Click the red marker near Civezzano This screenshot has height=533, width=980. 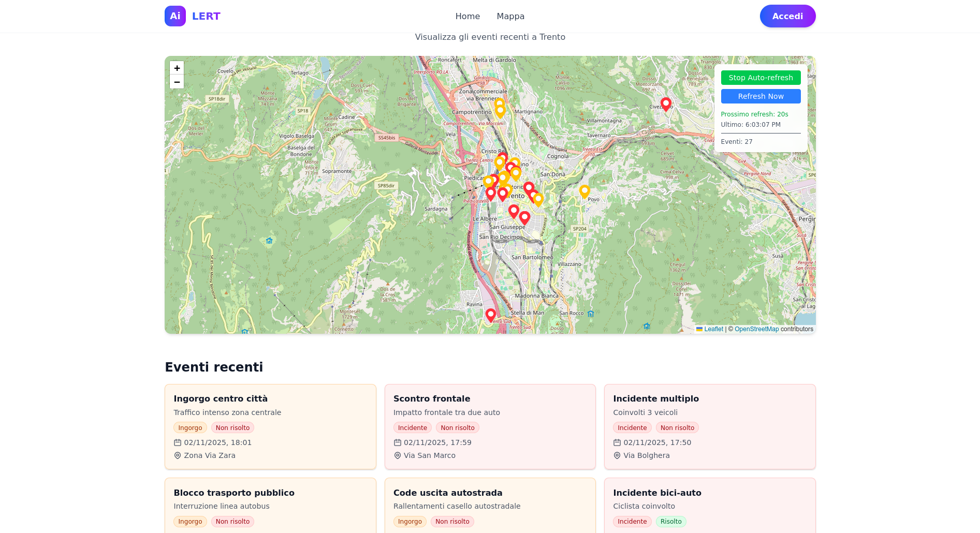pyautogui.click(x=666, y=104)
